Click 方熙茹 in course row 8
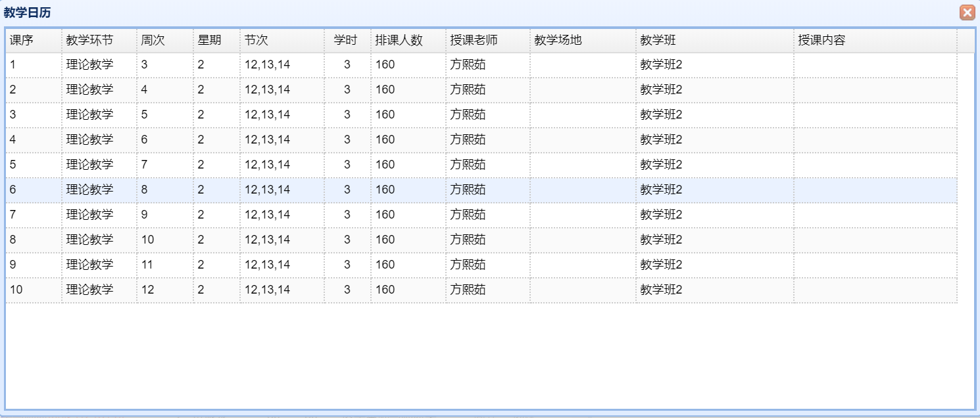This screenshot has height=418, width=980. pos(468,240)
